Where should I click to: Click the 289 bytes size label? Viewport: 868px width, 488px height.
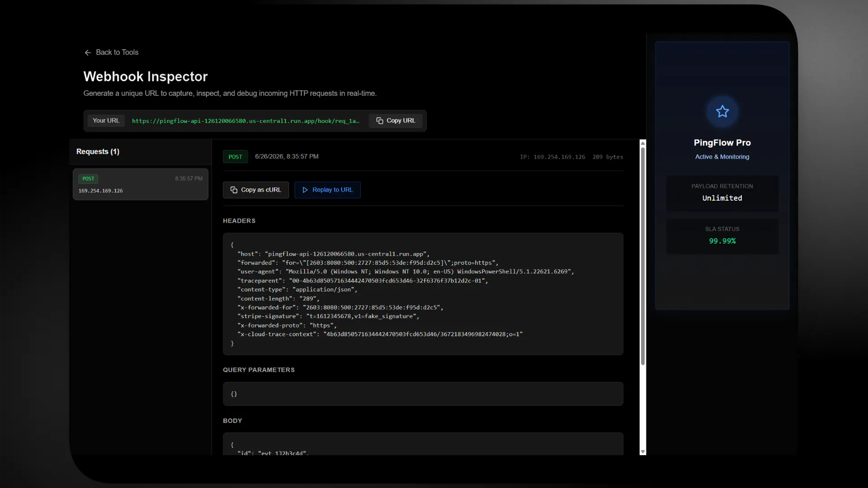tap(608, 157)
